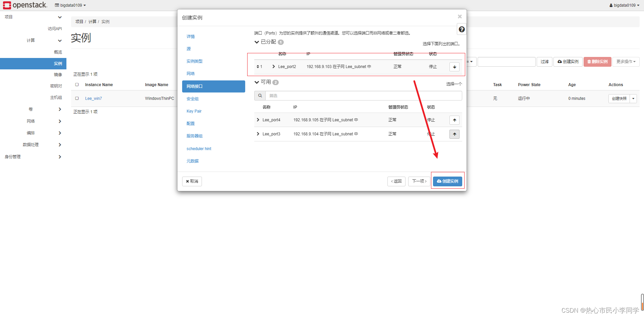
Task: Go to 密钥对 in sidebar
Action: tap(56, 86)
